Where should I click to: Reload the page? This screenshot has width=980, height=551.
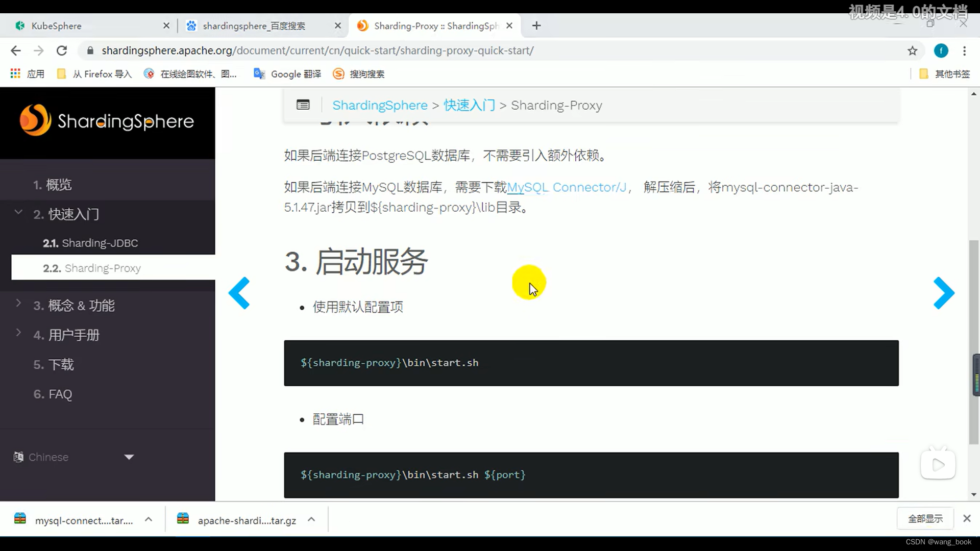[62, 51]
